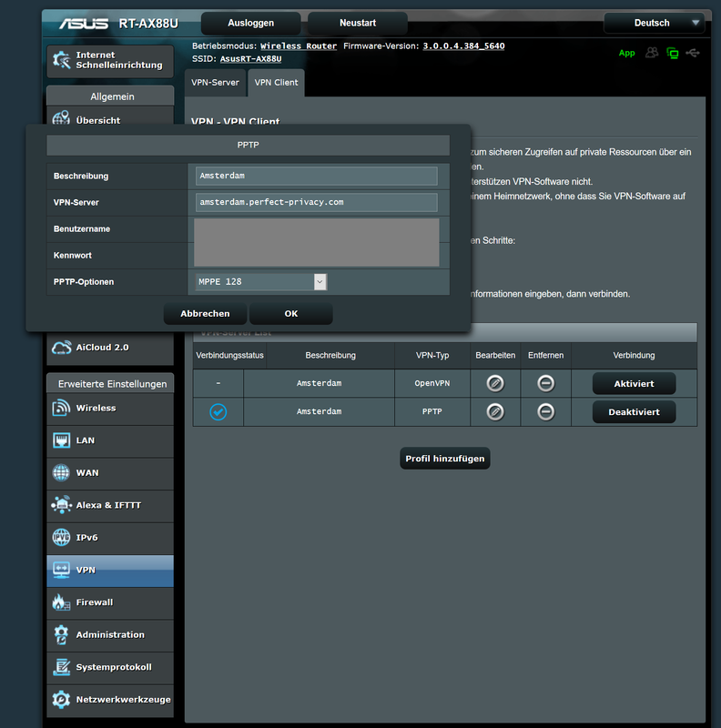
Task: Click the WAN globe icon
Action: tap(61, 472)
